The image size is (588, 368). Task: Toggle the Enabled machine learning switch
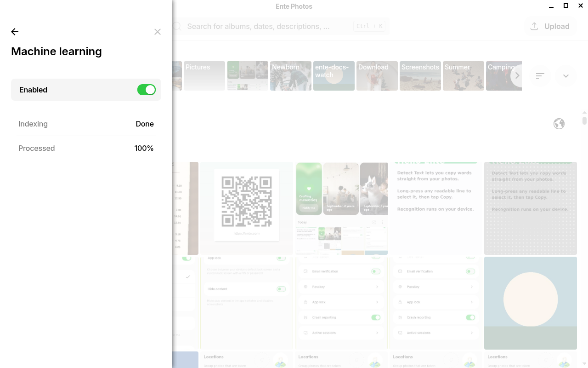point(147,90)
